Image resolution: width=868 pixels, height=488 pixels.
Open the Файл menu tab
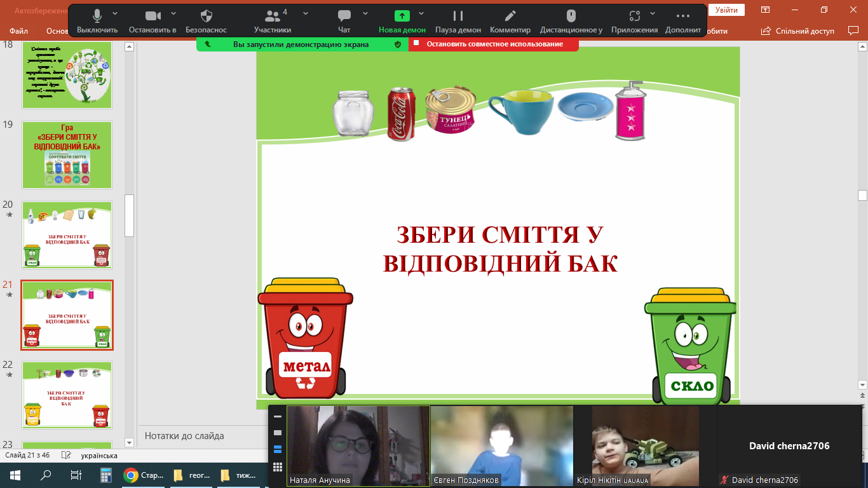click(x=19, y=30)
